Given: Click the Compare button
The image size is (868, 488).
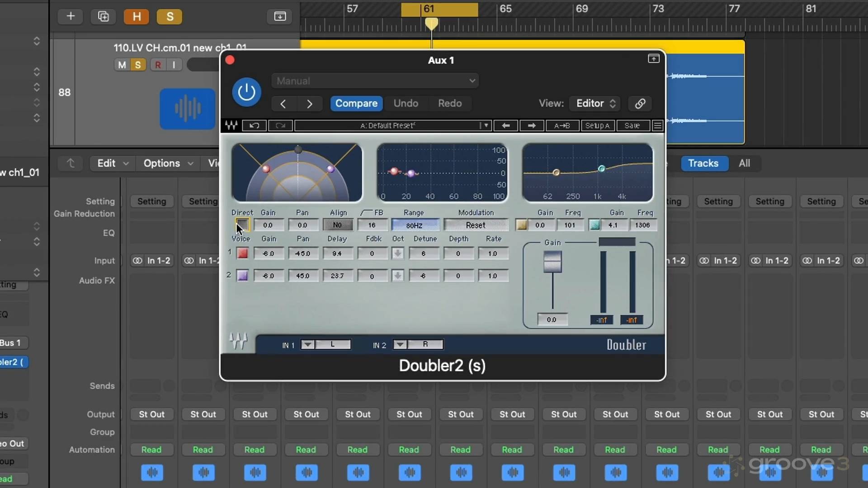Looking at the screenshot, I should 356,103.
